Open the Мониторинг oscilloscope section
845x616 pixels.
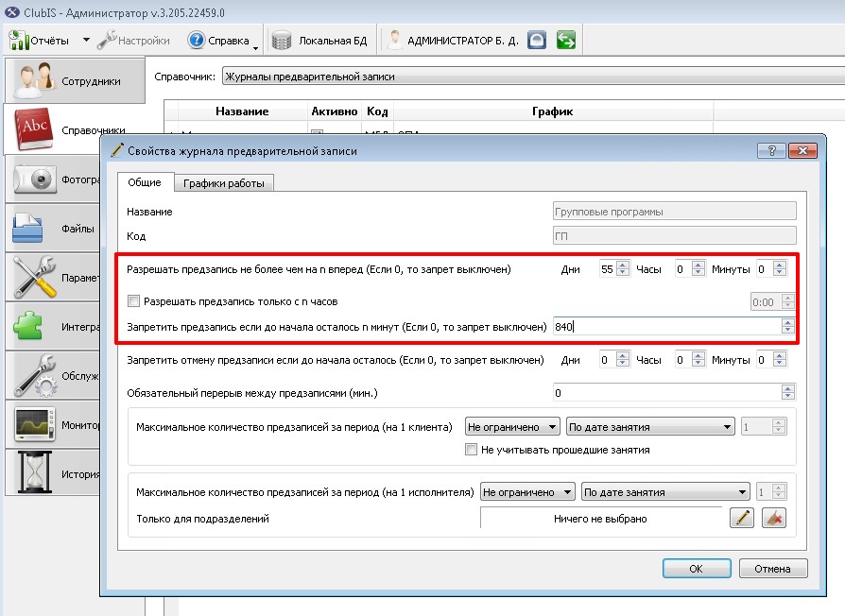tap(52, 425)
